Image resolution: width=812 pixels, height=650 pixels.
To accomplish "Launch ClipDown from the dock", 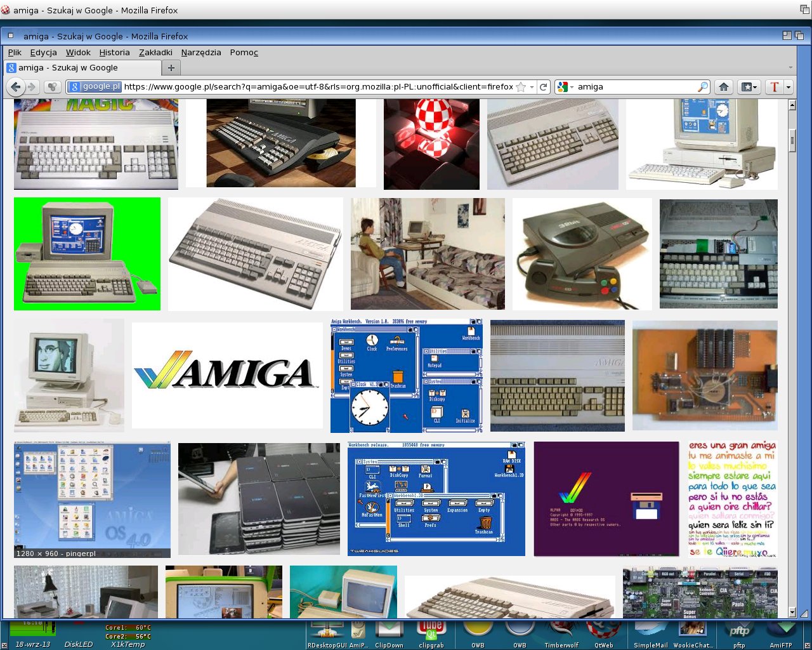I will tap(389, 633).
